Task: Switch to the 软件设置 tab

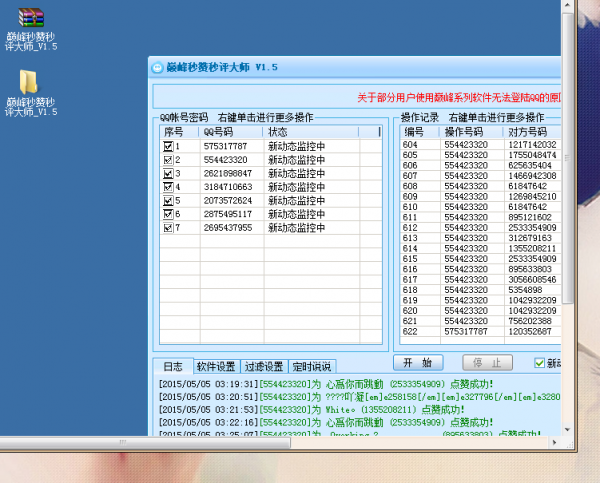Action: [216, 367]
